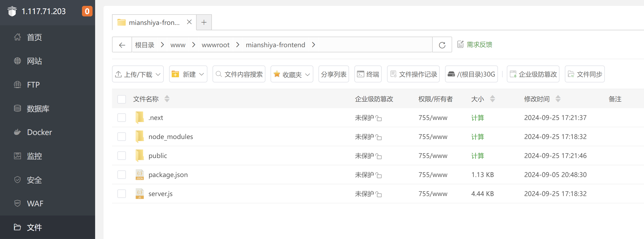Open a new file tab with plus icon
Viewport: 644px width, 239px height.
[204, 23]
